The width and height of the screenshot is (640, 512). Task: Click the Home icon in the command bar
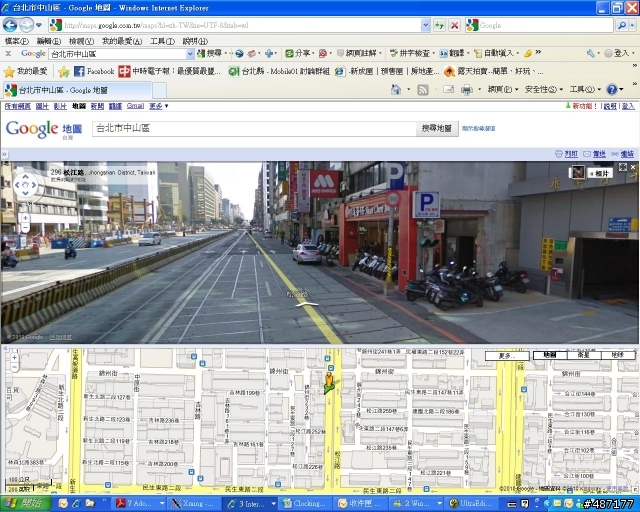pos(396,89)
